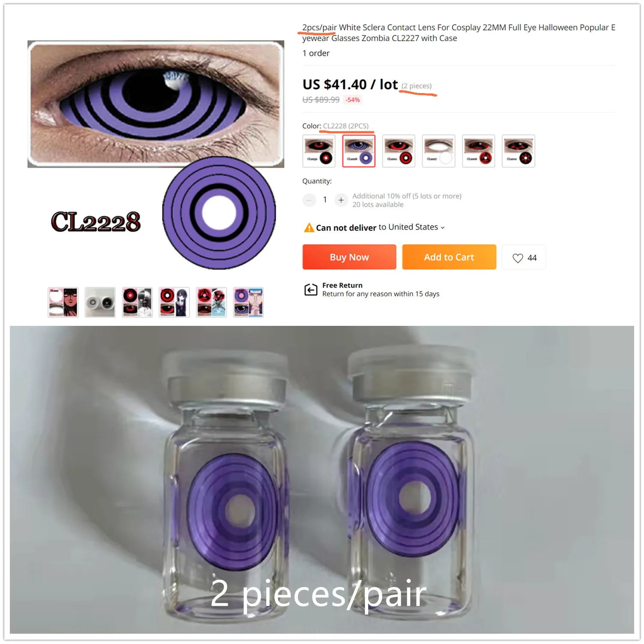The height and width of the screenshot is (644, 644).
Task: Click the minus quantity button
Action: tap(309, 200)
